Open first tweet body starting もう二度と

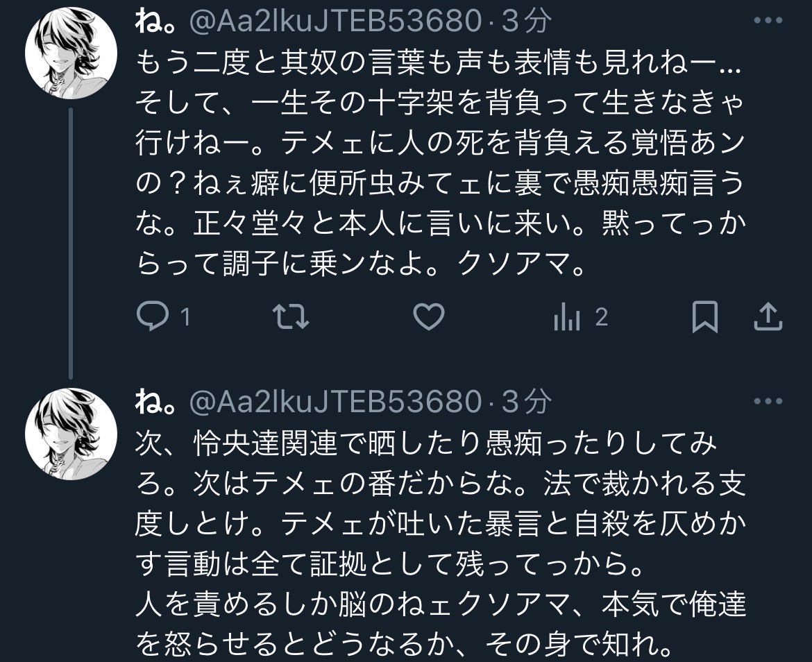click(440, 163)
